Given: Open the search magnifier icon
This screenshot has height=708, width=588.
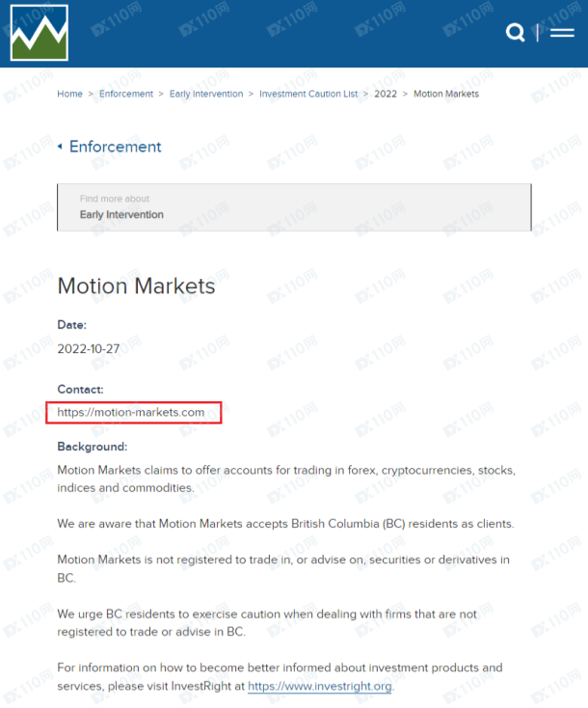Looking at the screenshot, I should pyautogui.click(x=515, y=33).
